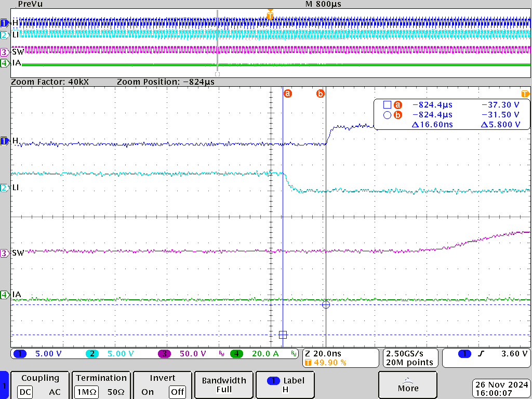This screenshot has height=399, width=532.
Task: Click the IA channel 4 ground marker
Action: pos(4,295)
